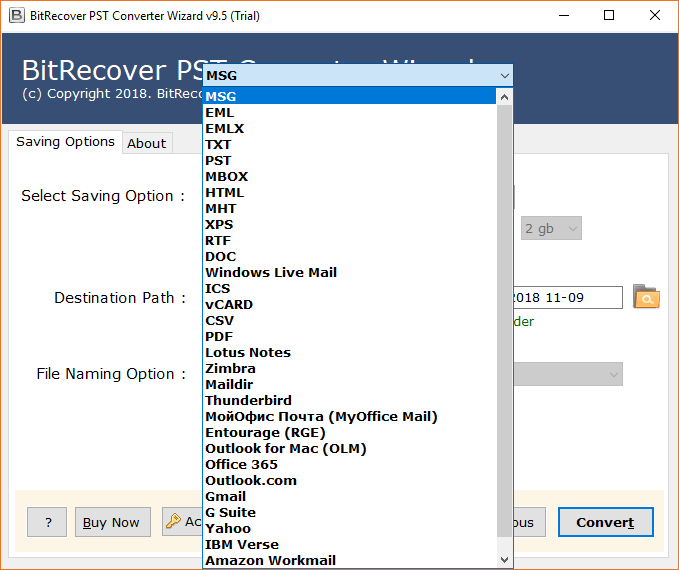
Task: Open the 2 gb split size dropdown
Action: coord(551,228)
